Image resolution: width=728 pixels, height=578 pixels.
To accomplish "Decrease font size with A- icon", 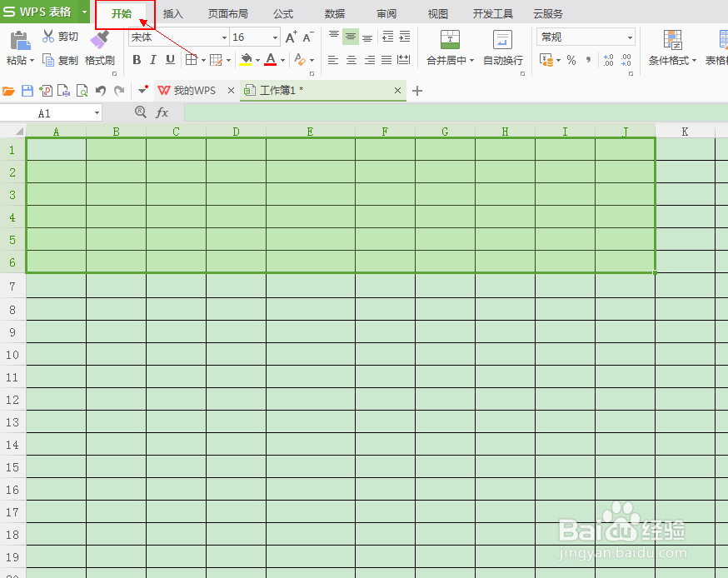I will (308, 37).
